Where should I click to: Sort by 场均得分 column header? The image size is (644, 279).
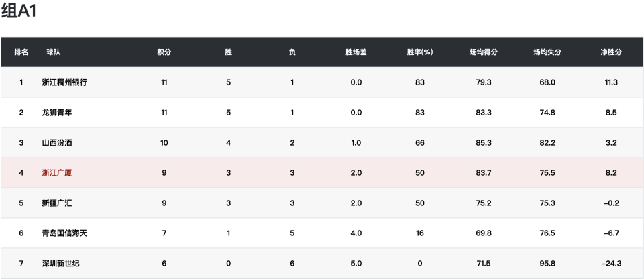484,52
